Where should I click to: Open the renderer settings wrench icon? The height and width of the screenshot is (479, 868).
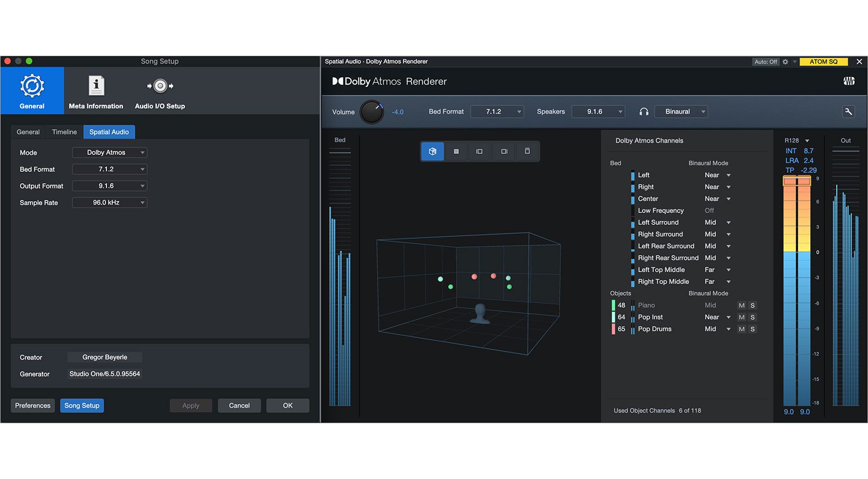pyautogui.click(x=848, y=111)
